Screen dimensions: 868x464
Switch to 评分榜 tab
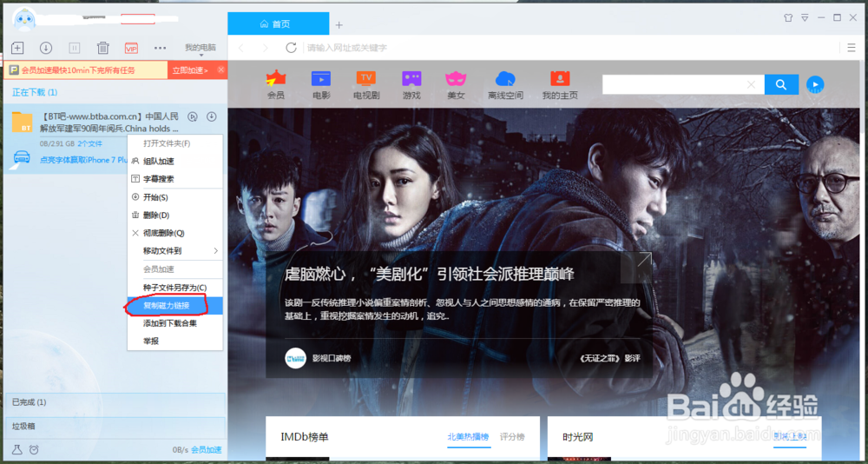[x=512, y=437]
